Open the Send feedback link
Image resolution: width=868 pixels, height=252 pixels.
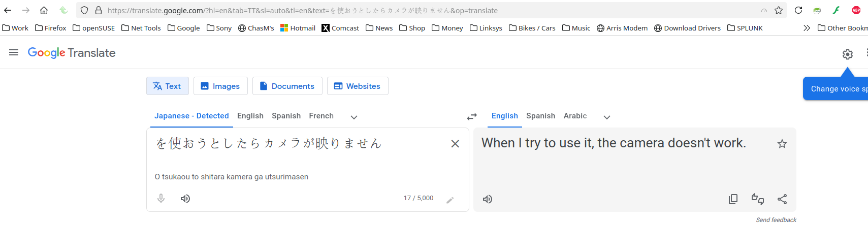(x=776, y=220)
